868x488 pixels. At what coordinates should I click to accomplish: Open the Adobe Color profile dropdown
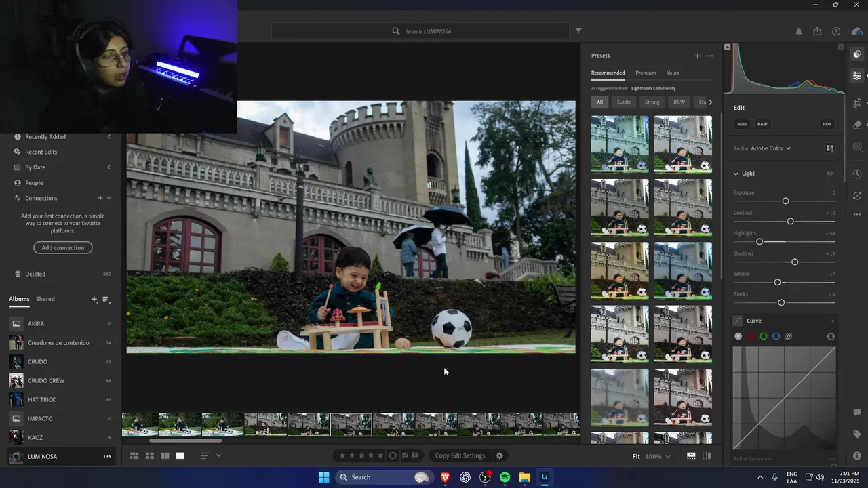tap(771, 148)
